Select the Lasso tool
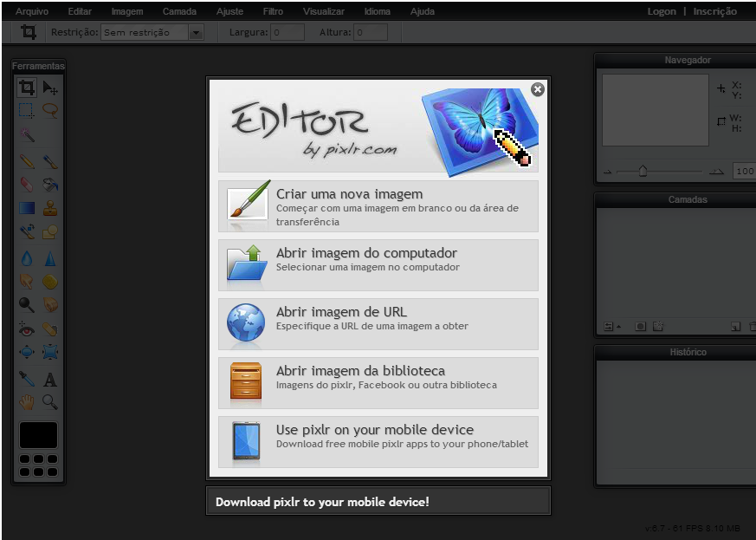 click(50, 110)
